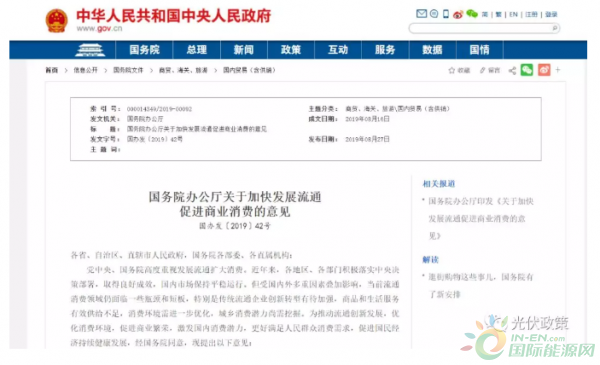Focus the site search input field
600x365 pixels.
point(480,28)
